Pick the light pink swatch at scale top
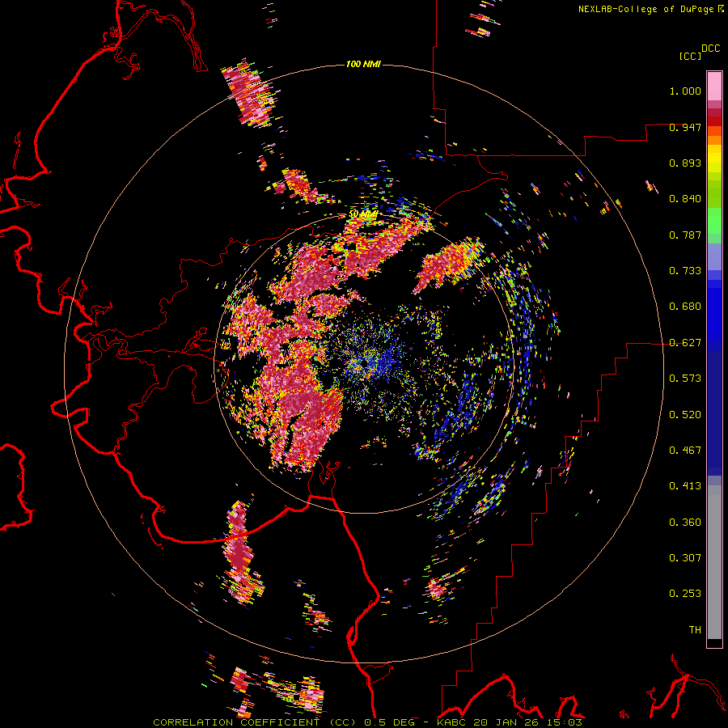This screenshot has height=728, width=728. coord(714,86)
